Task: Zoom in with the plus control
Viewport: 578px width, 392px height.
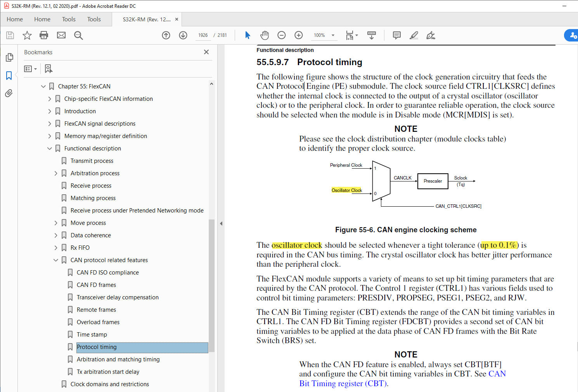Action: pyautogui.click(x=298, y=35)
